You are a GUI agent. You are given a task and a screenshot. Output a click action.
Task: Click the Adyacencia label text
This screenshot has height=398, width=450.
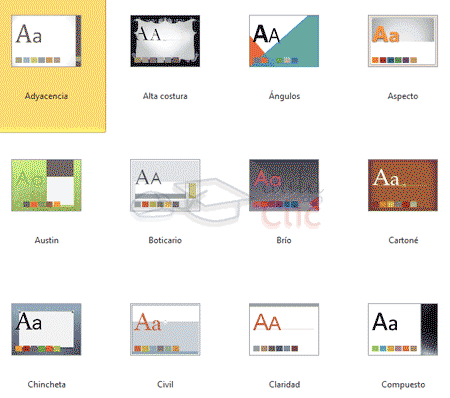46,96
